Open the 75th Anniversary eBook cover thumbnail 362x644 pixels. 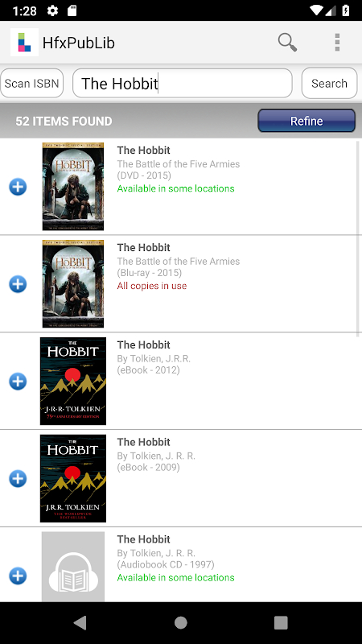[x=73, y=381]
